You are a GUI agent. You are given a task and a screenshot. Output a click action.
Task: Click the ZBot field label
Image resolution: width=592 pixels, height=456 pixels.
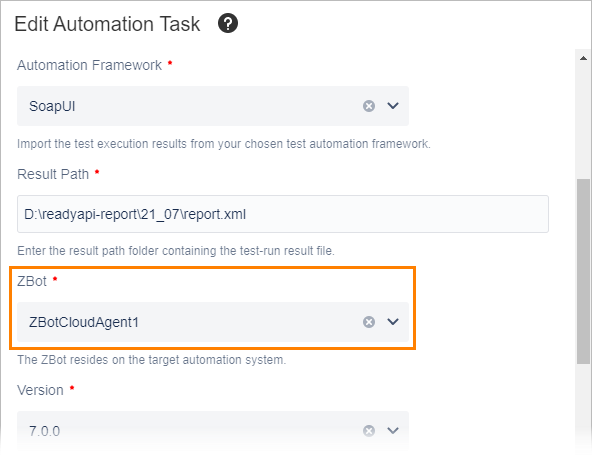[32, 281]
